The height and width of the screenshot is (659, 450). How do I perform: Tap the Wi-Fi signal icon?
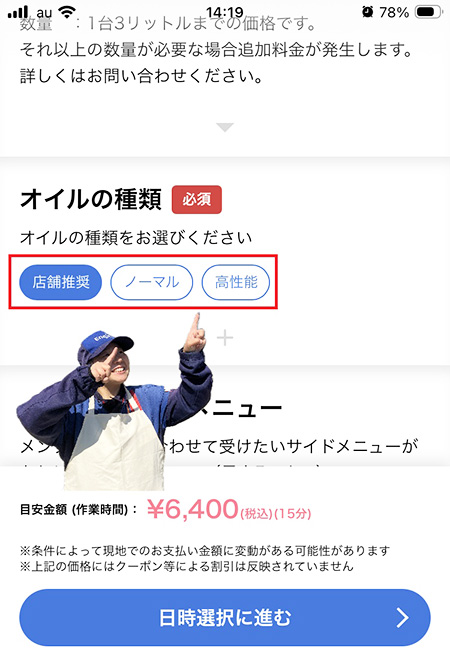[x=67, y=11]
